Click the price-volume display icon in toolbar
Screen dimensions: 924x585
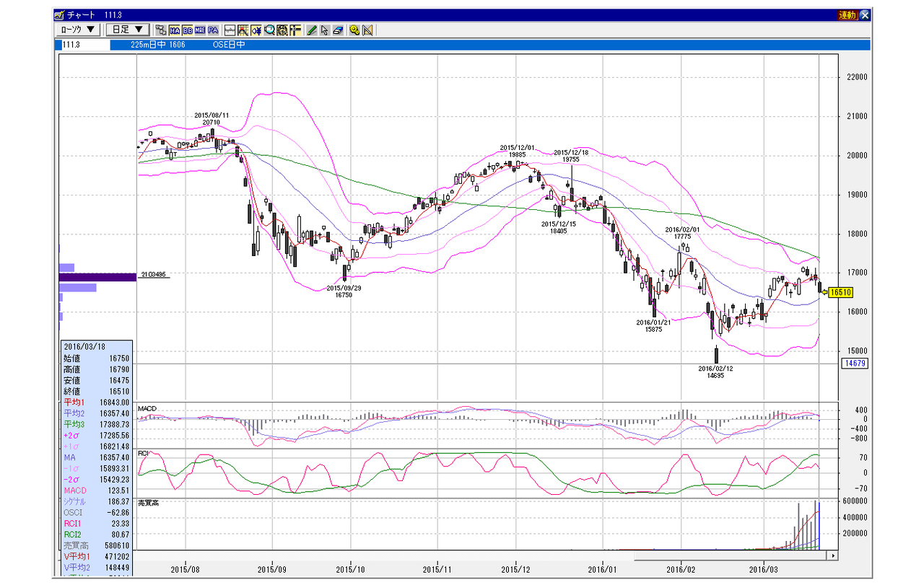point(161,30)
